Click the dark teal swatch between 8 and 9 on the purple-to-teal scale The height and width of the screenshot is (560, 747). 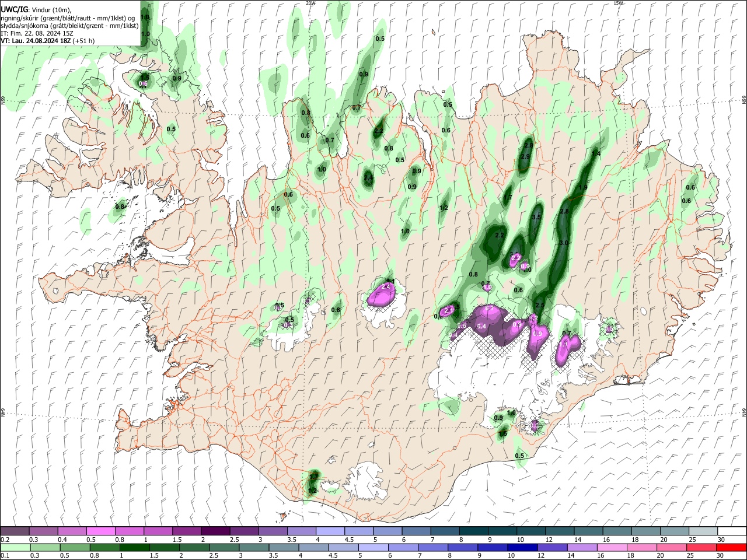[474, 531]
